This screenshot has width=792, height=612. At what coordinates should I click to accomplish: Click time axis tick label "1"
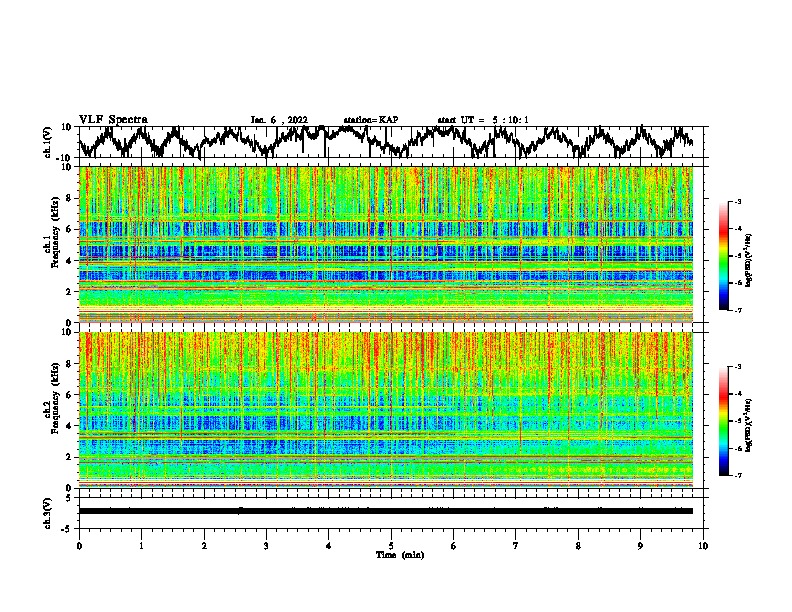pyautogui.click(x=141, y=546)
